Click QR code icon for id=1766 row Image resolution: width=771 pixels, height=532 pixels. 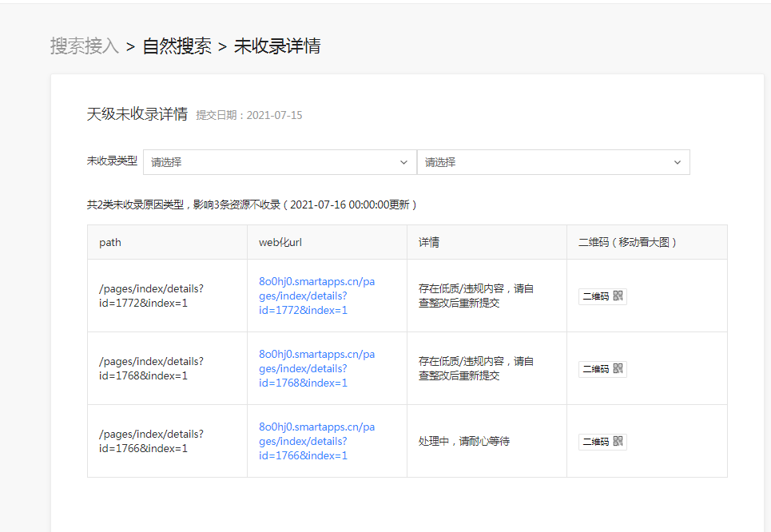(618, 442)
